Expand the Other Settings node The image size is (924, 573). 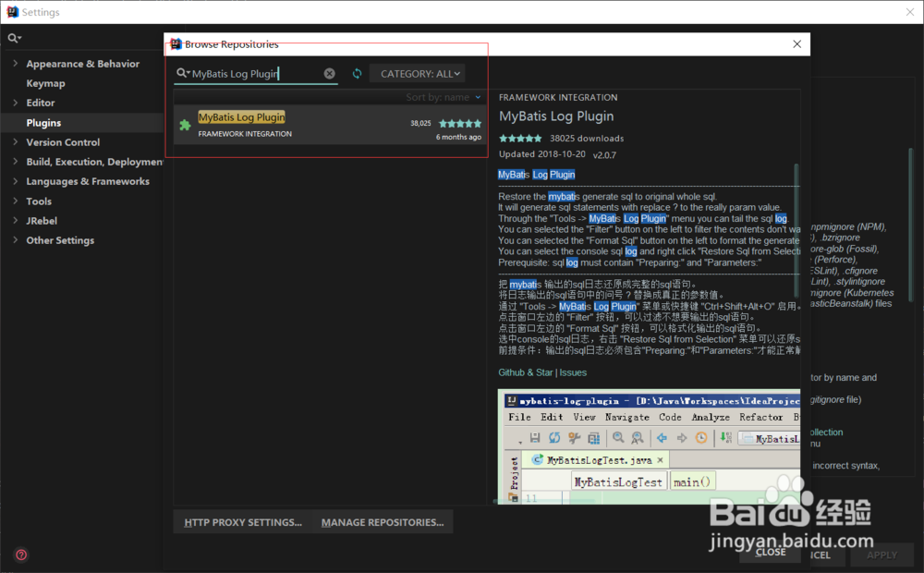(x=16, y=240)
